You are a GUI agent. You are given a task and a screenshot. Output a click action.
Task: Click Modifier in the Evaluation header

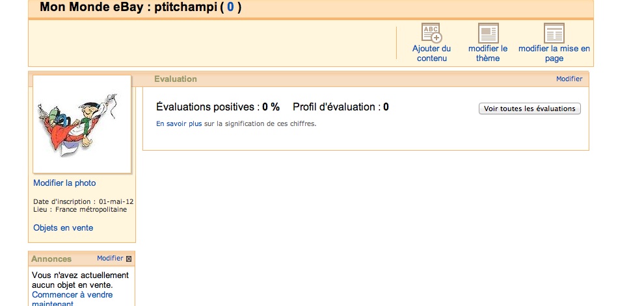coord(569,79)
